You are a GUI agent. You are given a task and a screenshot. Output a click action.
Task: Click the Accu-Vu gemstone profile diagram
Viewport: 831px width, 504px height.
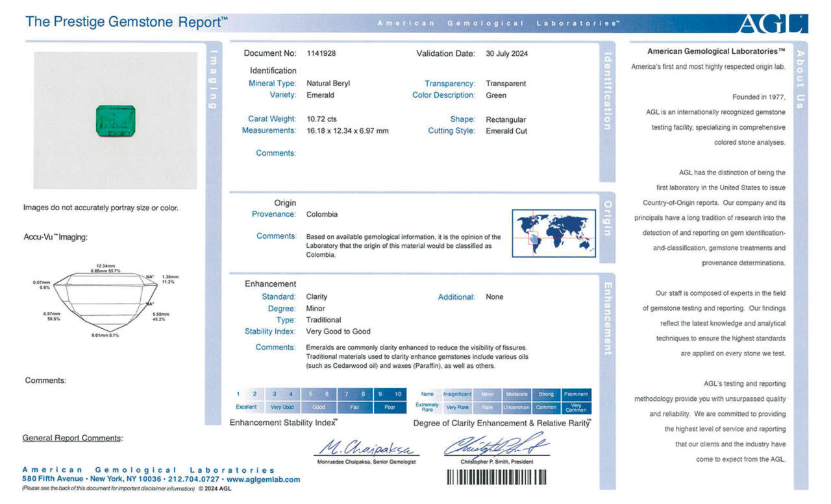104,301
